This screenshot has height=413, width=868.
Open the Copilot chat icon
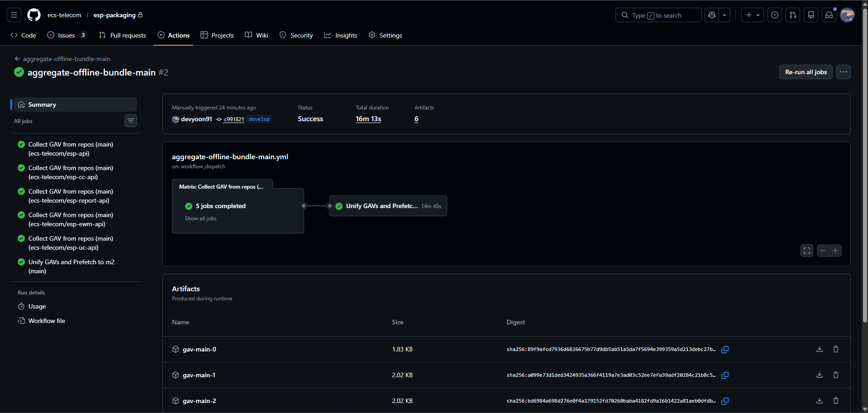(x=712, y=15)
